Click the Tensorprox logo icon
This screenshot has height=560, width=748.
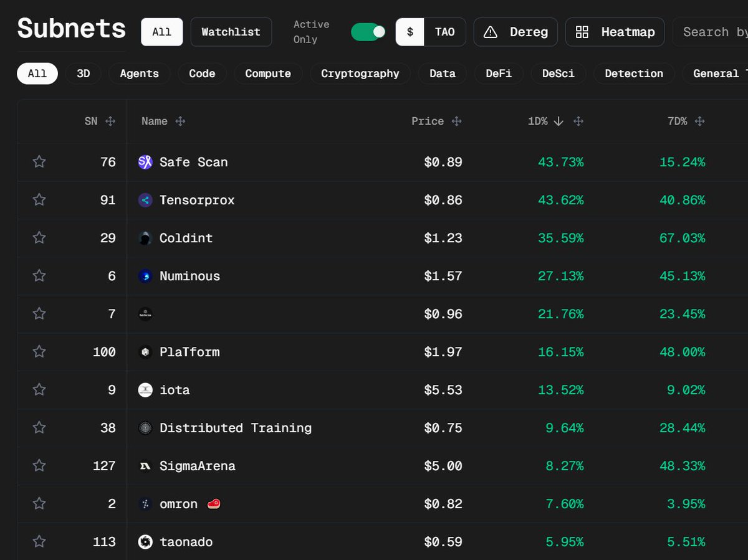click(145, 200)
